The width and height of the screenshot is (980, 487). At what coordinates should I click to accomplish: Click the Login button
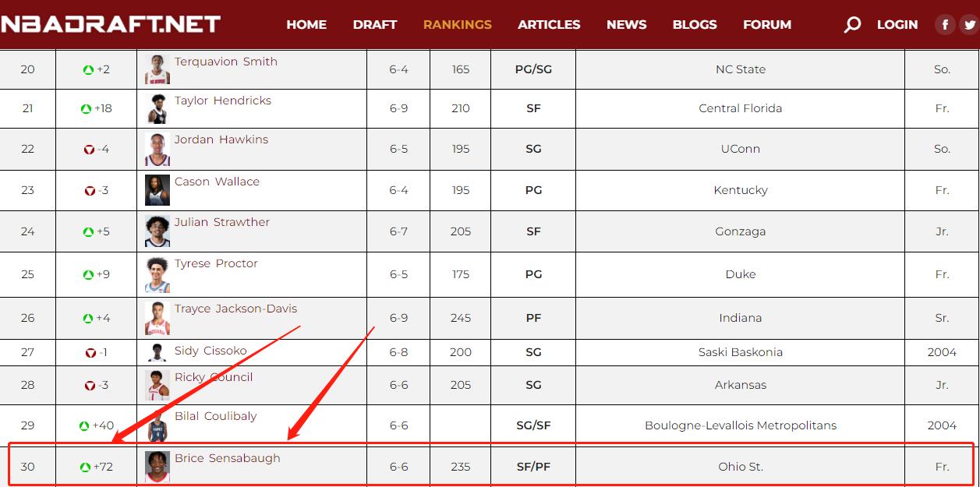click(897, 25)
